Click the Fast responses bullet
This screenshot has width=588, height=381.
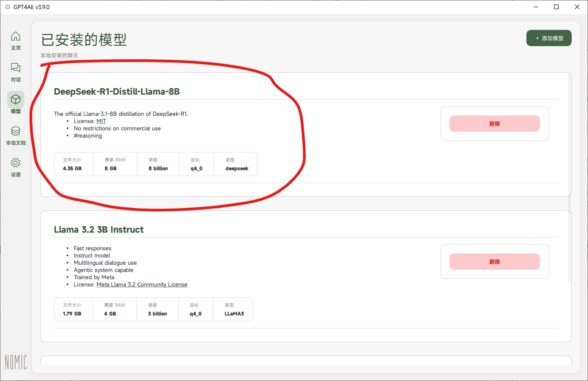point(92,248)
